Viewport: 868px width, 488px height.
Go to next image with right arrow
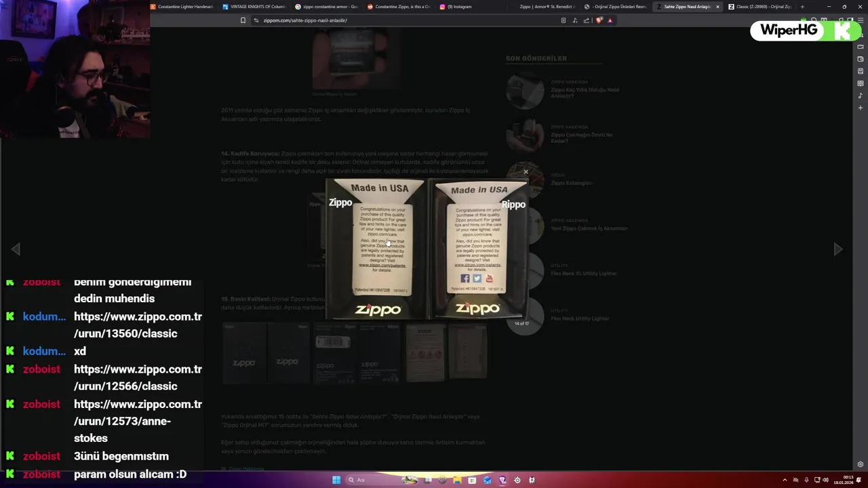(838, 249)
